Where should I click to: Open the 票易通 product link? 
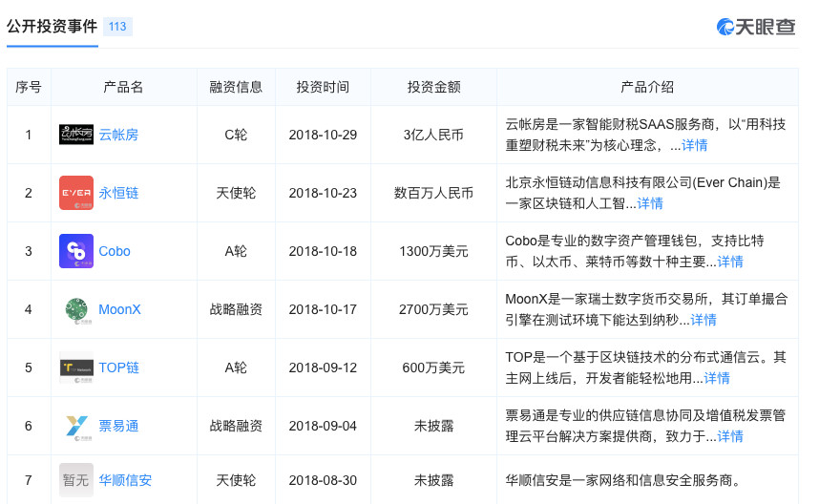(x=118, y=426)
